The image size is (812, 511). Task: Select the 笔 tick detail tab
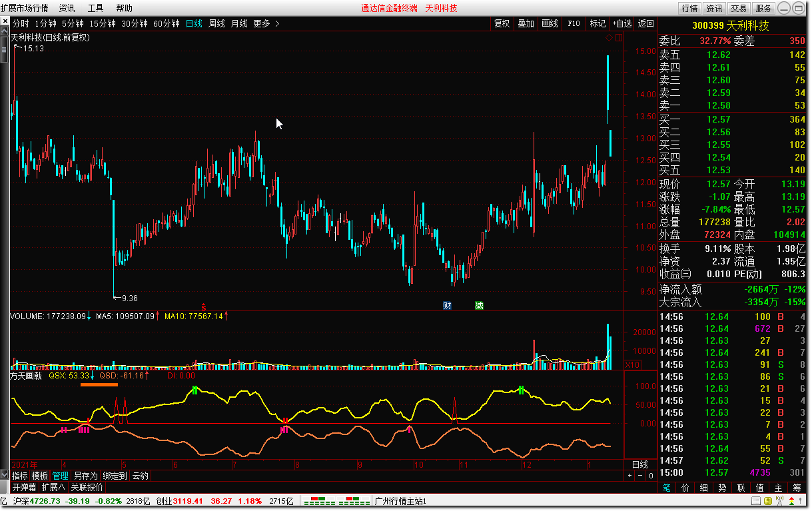667,488
